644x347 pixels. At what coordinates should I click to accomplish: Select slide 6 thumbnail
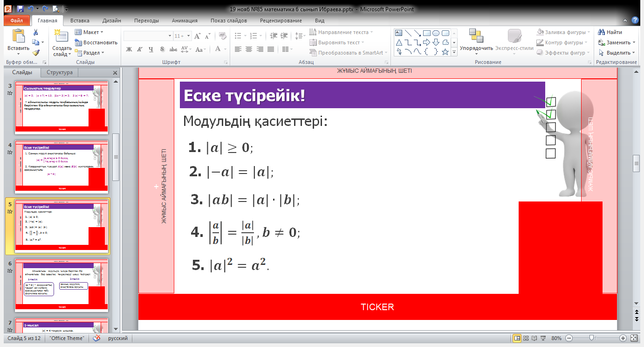(x=62, y=285)
